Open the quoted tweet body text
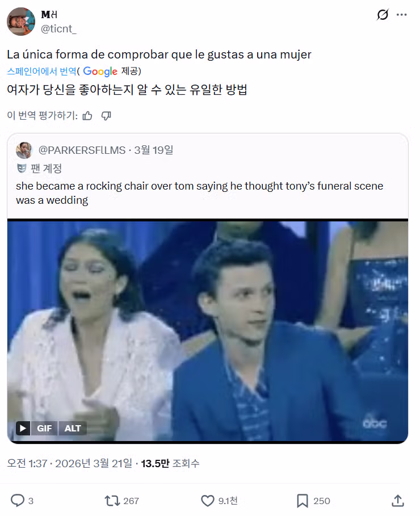 (x=199, y=191)
